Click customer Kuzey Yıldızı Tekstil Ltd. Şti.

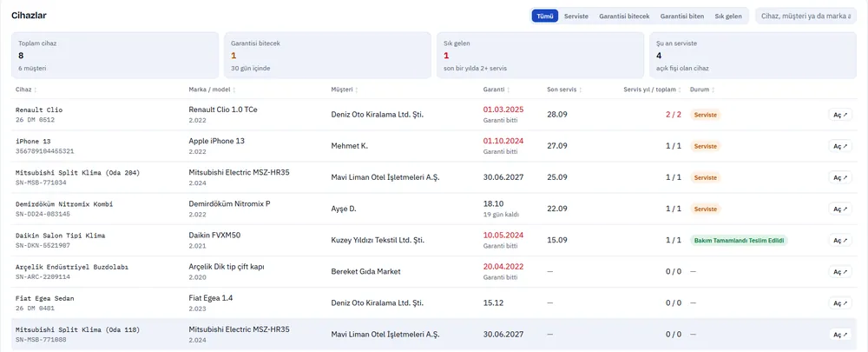tap(378, 241)
